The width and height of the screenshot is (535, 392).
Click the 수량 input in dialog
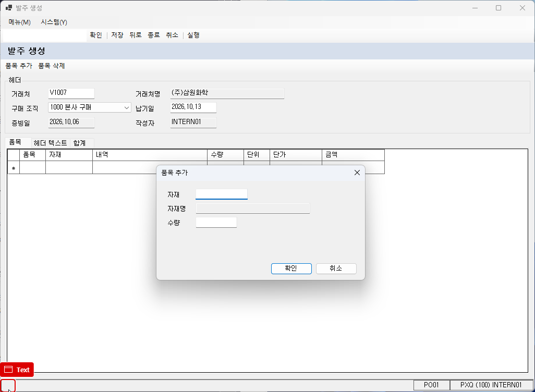click(216, 223)
